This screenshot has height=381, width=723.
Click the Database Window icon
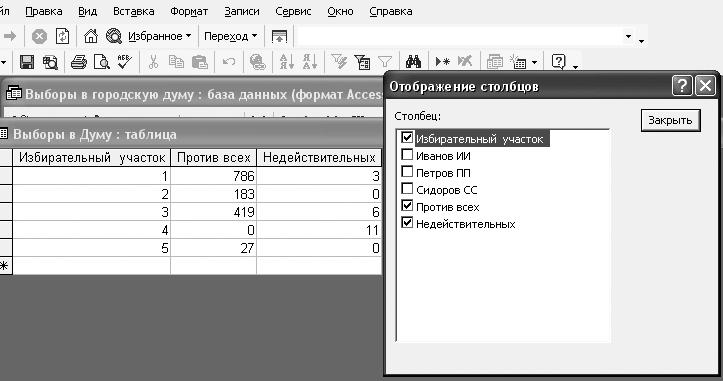pyautogui.click(x=495, y=62)
